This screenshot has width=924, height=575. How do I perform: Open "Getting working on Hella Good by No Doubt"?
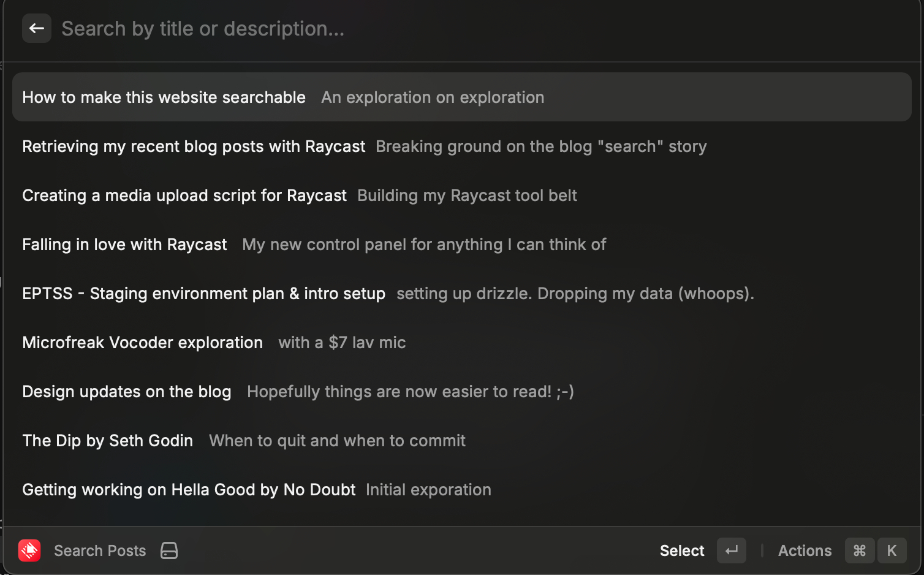pyautogui.click(x=462, y=489)
